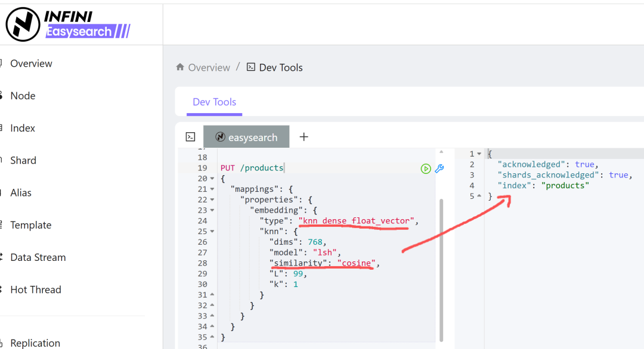
Task: Click the home icon in breadcrumb
Action: 180,67
